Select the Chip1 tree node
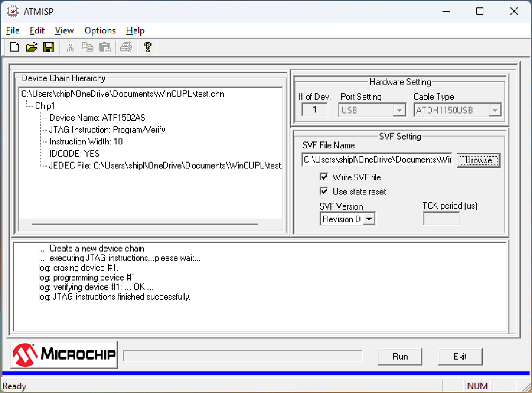This screenshot has width=532, height=393. [45, 106]
